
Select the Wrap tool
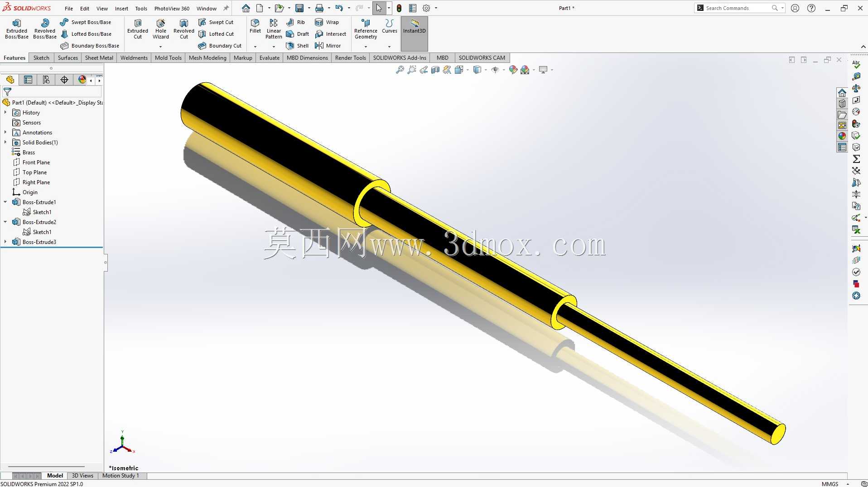(x=327, y=22)
